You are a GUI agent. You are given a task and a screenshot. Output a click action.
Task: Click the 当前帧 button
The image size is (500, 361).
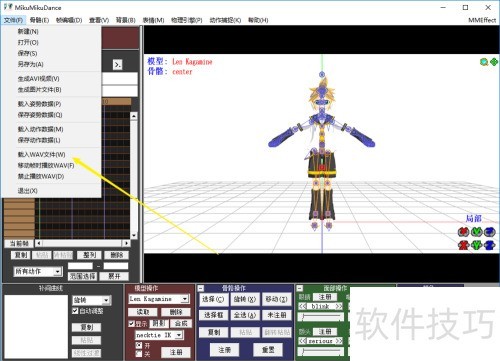(x=19, y=243)
